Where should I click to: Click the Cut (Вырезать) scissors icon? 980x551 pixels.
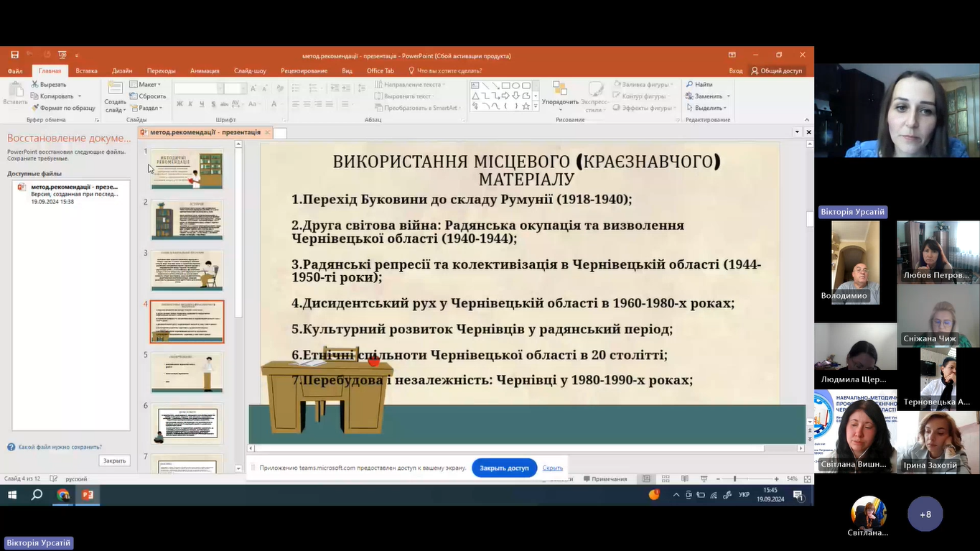coord(34,85)
